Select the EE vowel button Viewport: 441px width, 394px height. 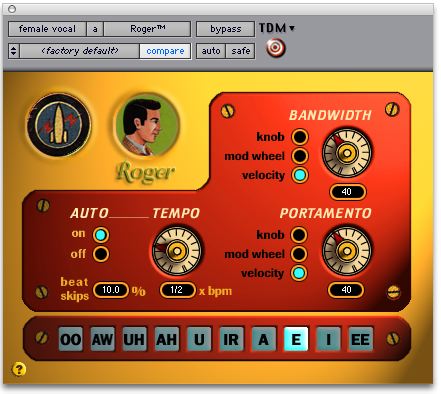point(360,339)
